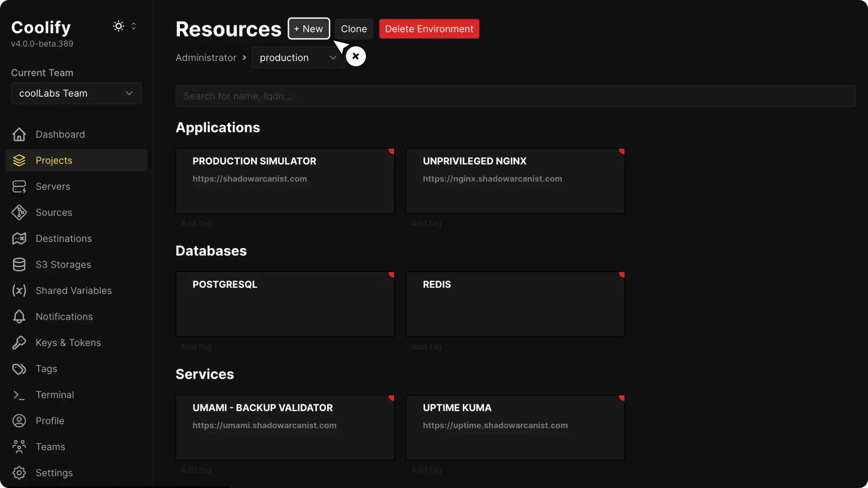This screenshot has width=868, height=488.
Task: Click the Dashboard home icon
Action: pyautogui.click(x=19, y=135)
